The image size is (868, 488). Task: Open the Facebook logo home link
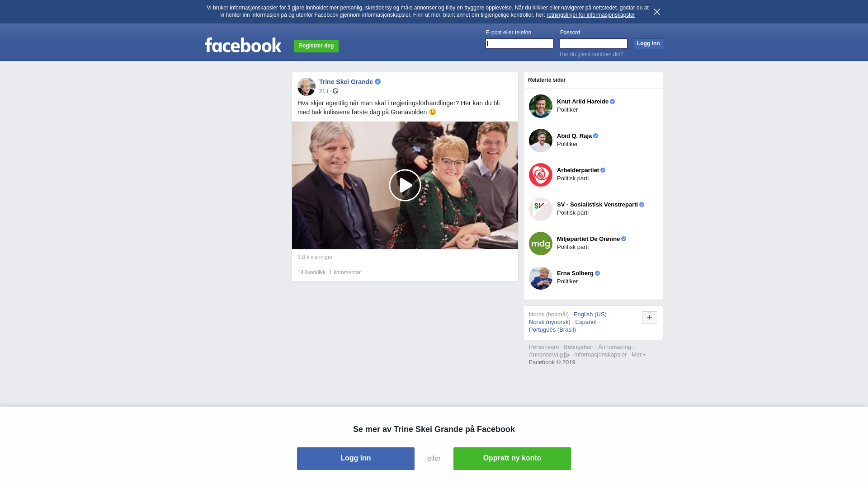[243, 45]
